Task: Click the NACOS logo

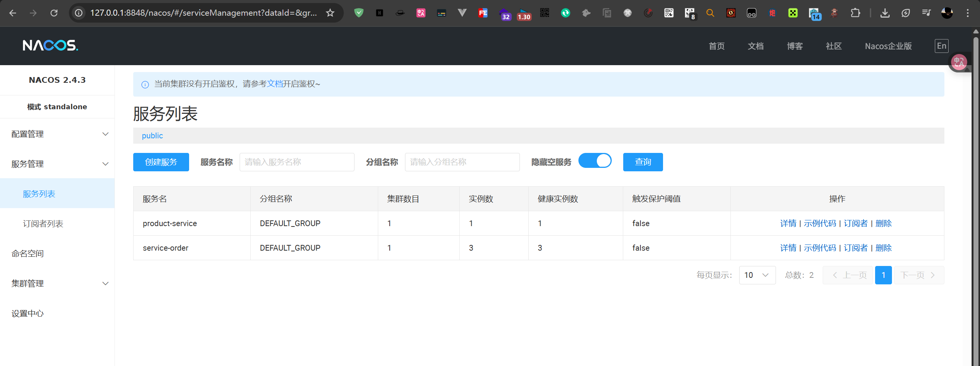Action: 50,46
